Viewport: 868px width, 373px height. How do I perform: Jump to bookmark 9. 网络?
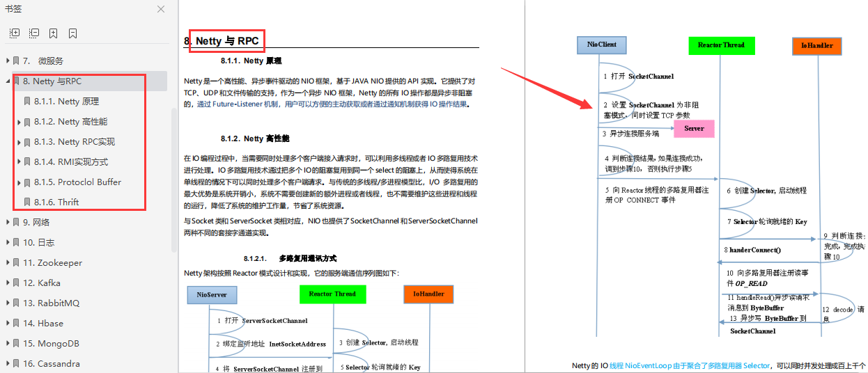pos(36,223)
